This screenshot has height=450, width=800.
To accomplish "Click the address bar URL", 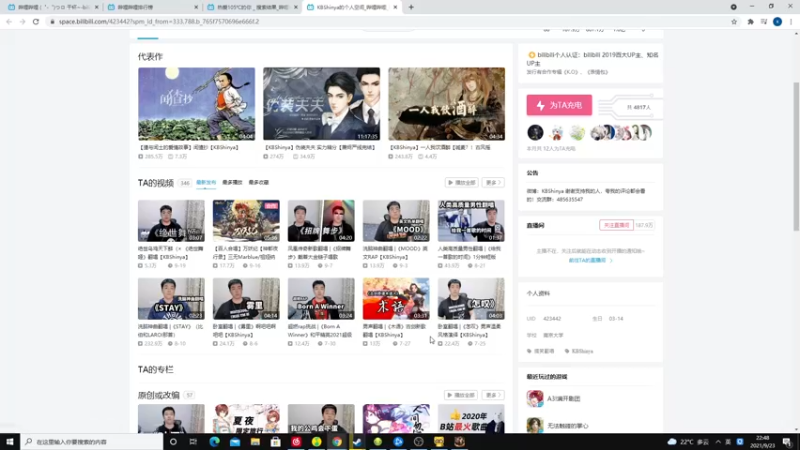I will tap(159, 22).
